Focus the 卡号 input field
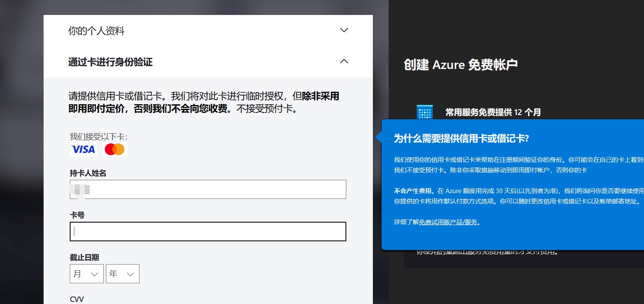Screen dimensions: 644x304 208,231
